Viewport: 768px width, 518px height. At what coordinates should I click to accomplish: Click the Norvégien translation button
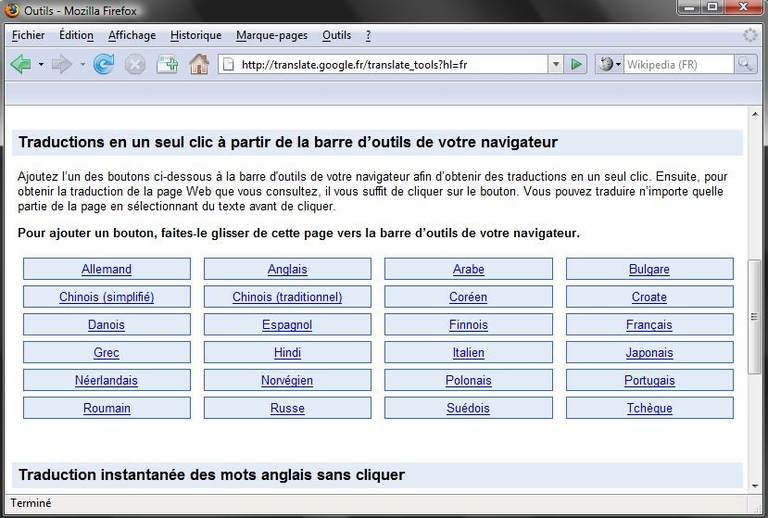288,380
